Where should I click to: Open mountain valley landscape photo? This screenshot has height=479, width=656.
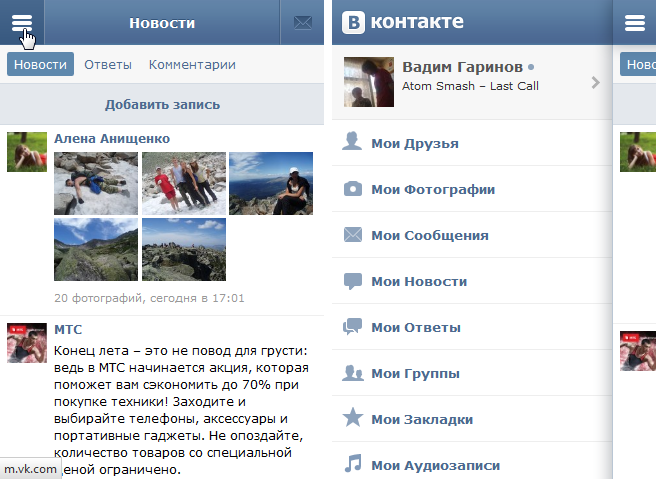[96, 249]
